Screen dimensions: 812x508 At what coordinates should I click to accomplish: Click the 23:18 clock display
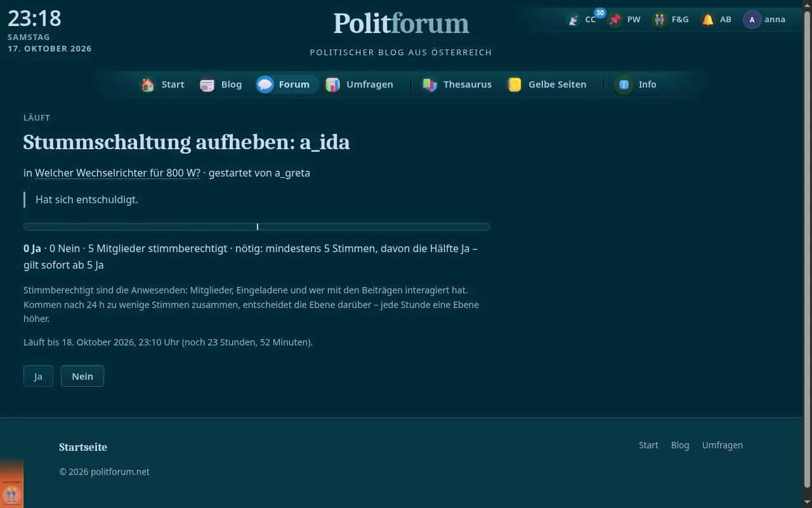click(34, 18)
